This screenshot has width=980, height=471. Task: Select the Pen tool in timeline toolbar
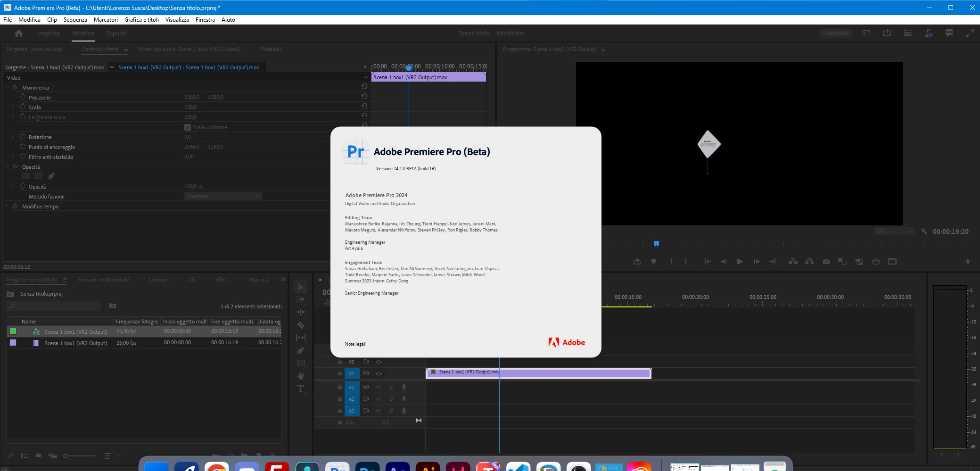coord(301,350)
